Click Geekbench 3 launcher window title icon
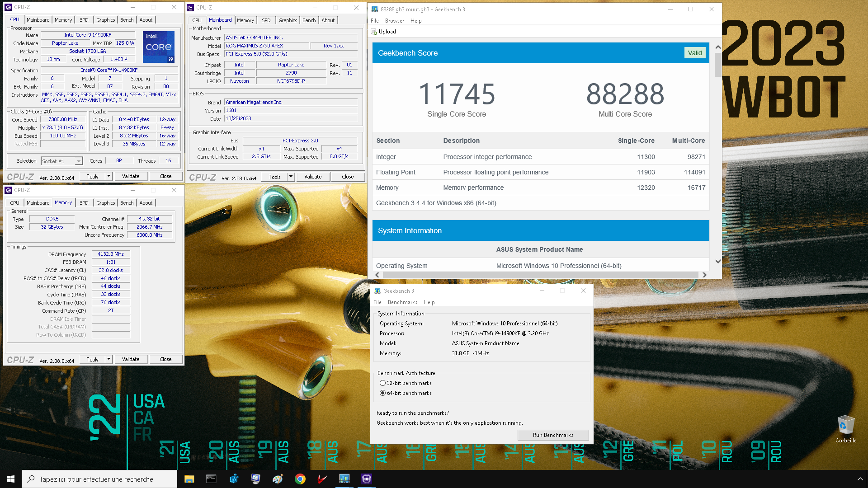868x488 pixels. (x=377, y=291)
